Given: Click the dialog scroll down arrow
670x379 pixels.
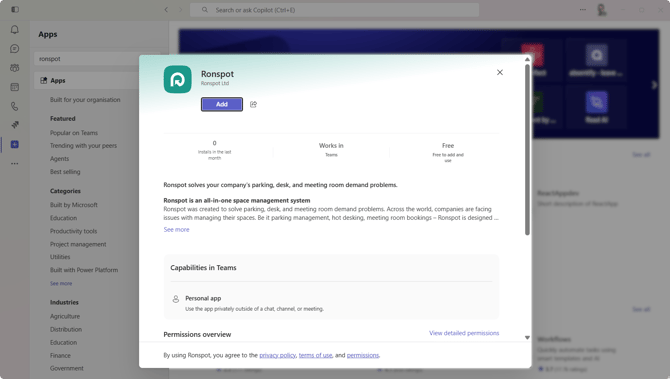Looking at the screenshot, I should 527,338.
